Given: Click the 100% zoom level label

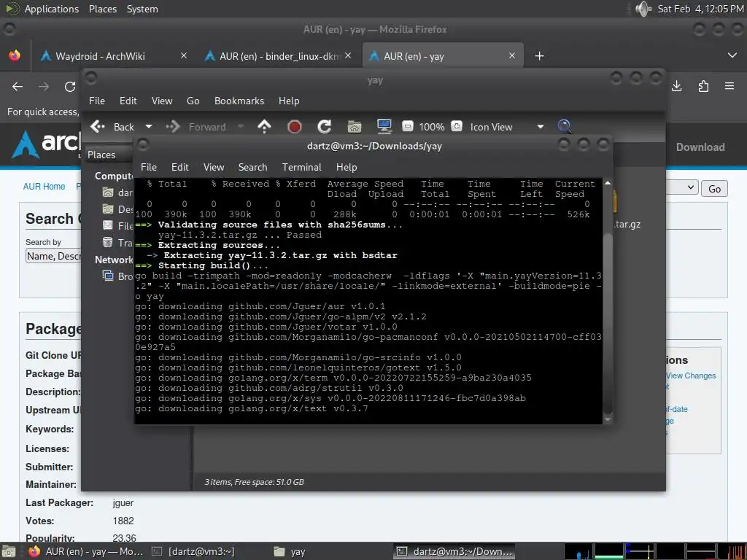Looking at the screenshot, I should [x=432, y=127].
